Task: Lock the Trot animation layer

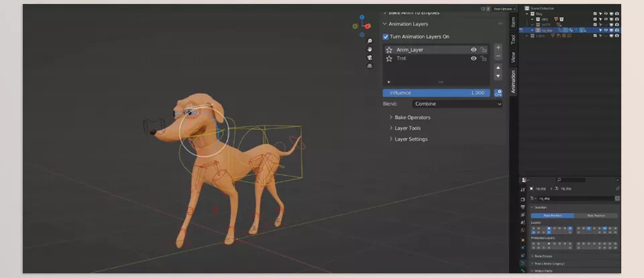Action: pyautogui.click(x=484, y=59)
